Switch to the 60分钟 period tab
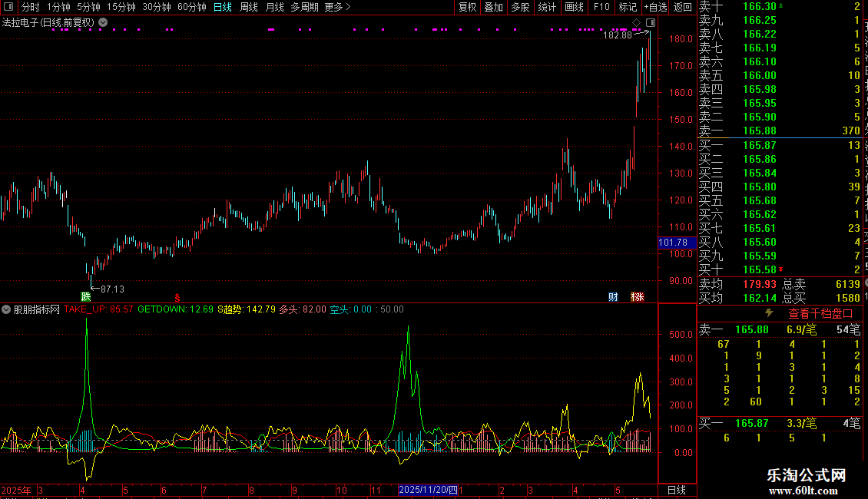The height and width of the screenshot is (499, 868). [x=192, y=7]
